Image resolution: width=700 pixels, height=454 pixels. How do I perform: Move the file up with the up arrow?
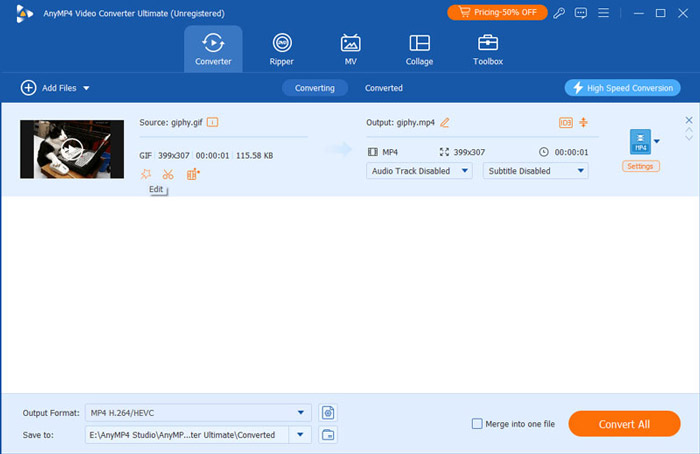click(689, 130)
